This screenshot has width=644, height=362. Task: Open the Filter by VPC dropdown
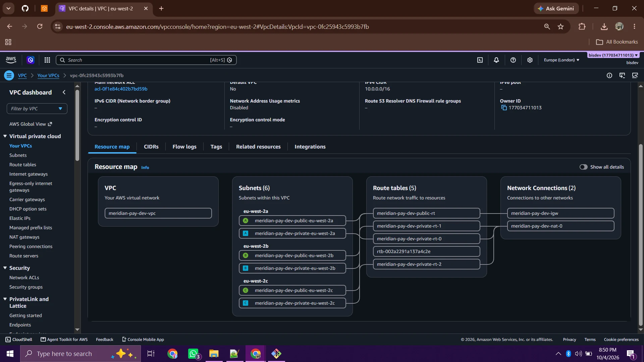tap(37, 109)
